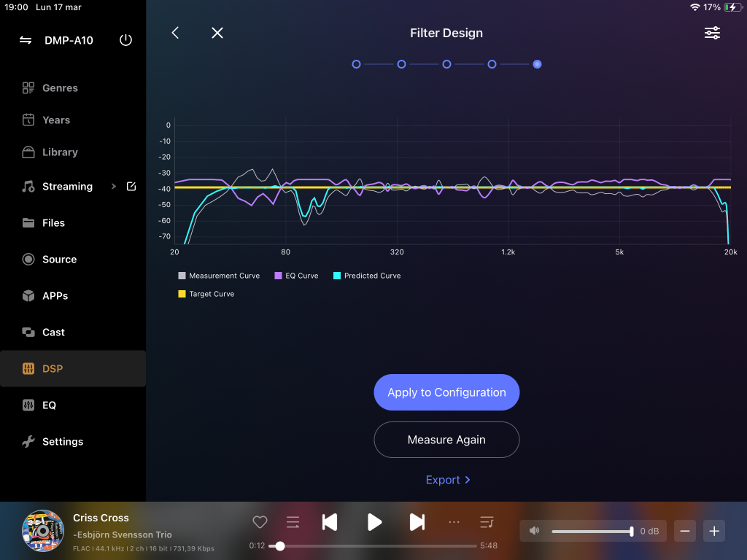
Task: Toggle the EQ Curve legend
Action: (296, 276)
